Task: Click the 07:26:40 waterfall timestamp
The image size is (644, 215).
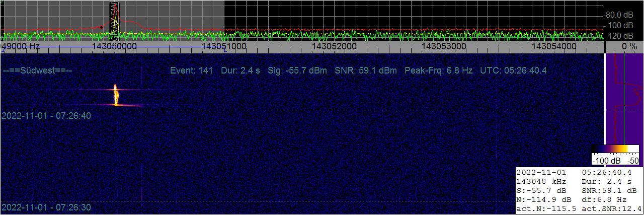Action: (x=46, y=116)
